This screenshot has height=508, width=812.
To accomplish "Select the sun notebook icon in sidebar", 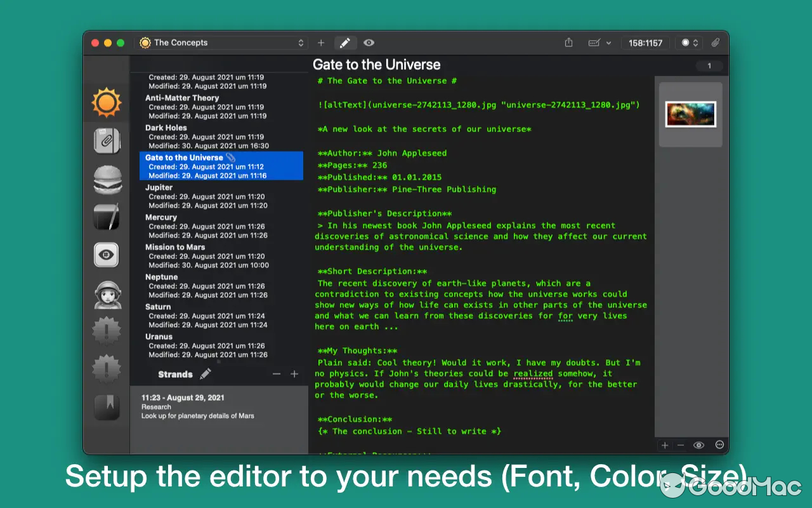I will 106,102.
